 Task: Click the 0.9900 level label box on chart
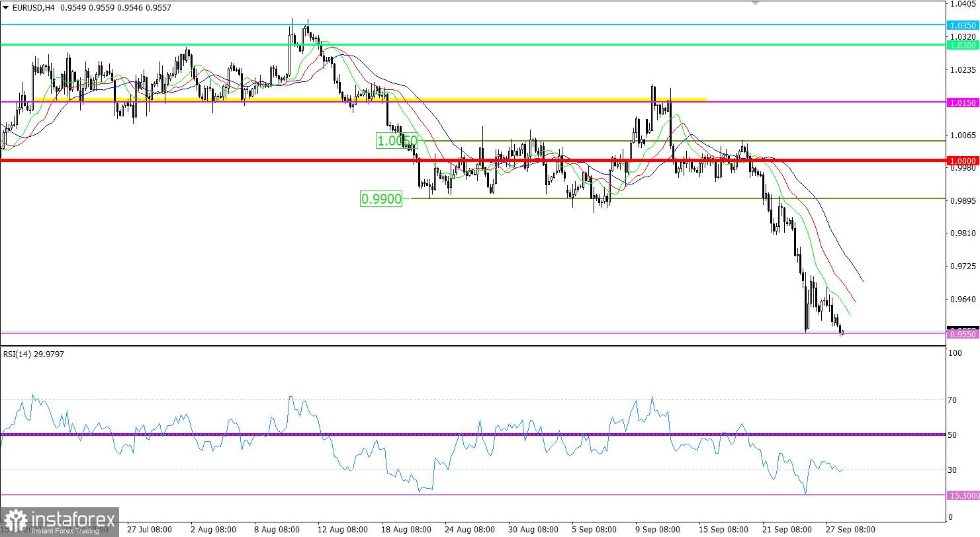[381, 198]
